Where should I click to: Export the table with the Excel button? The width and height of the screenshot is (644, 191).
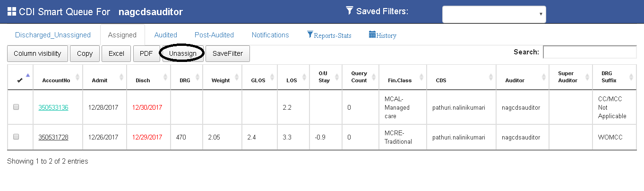click(116, 53)
